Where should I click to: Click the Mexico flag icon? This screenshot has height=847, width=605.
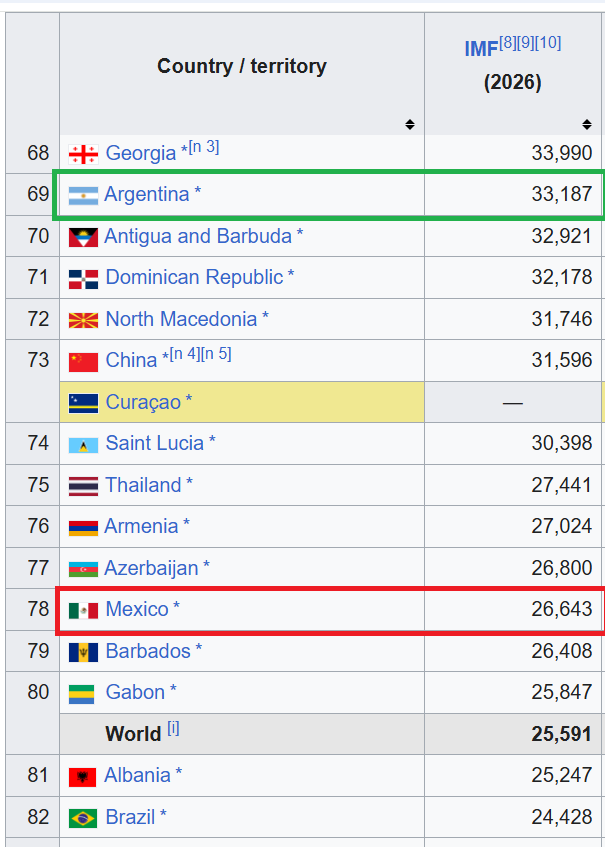tap(83, 611)
